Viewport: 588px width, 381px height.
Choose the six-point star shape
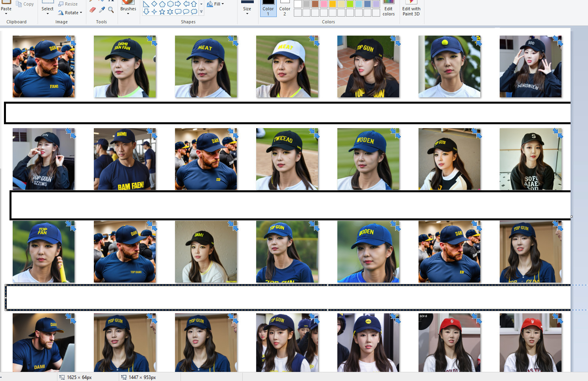pos(170,12)
